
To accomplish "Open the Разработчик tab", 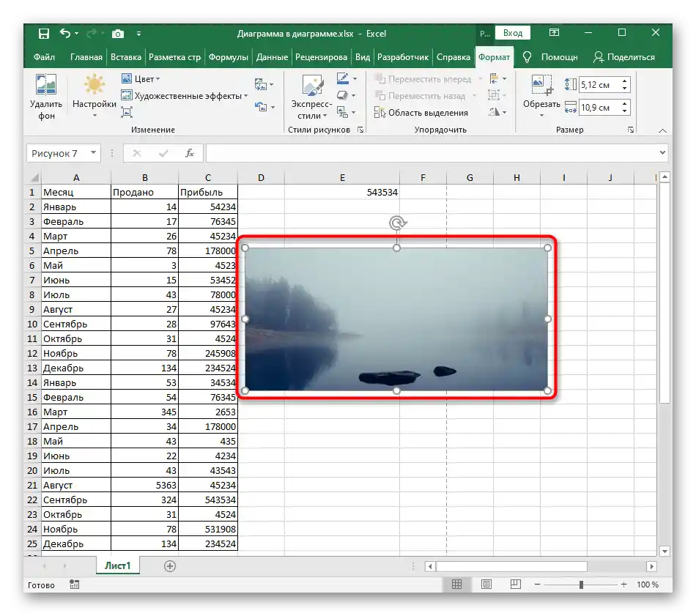I will [x=403, y=57].
